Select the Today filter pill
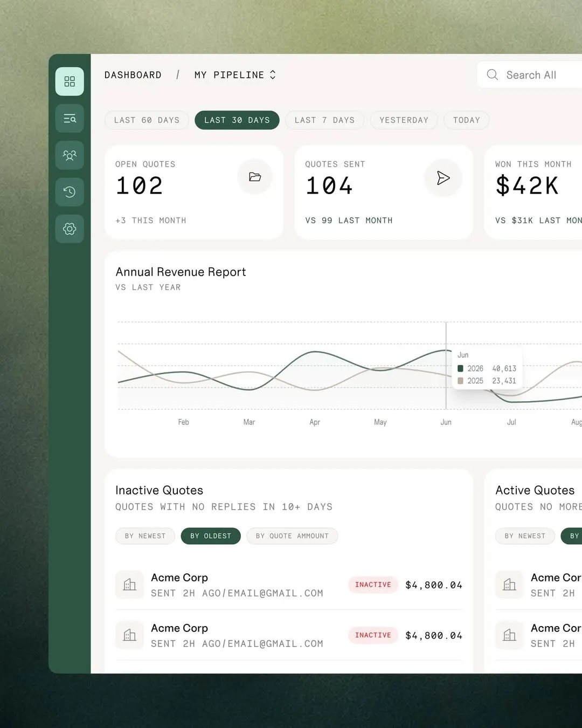Viewport: 582px width, 728px height. [x=467, y=120]
